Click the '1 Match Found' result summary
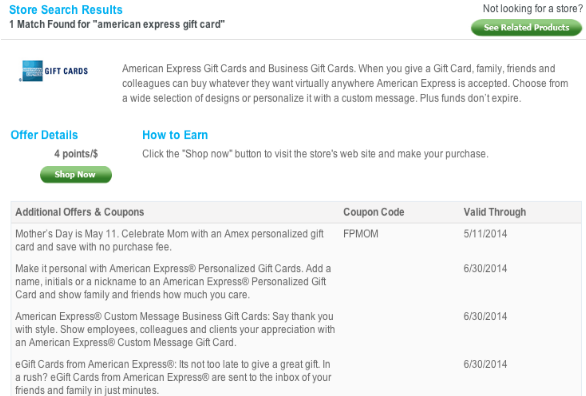This screenshot has height=396, width=586. [117, 25]
